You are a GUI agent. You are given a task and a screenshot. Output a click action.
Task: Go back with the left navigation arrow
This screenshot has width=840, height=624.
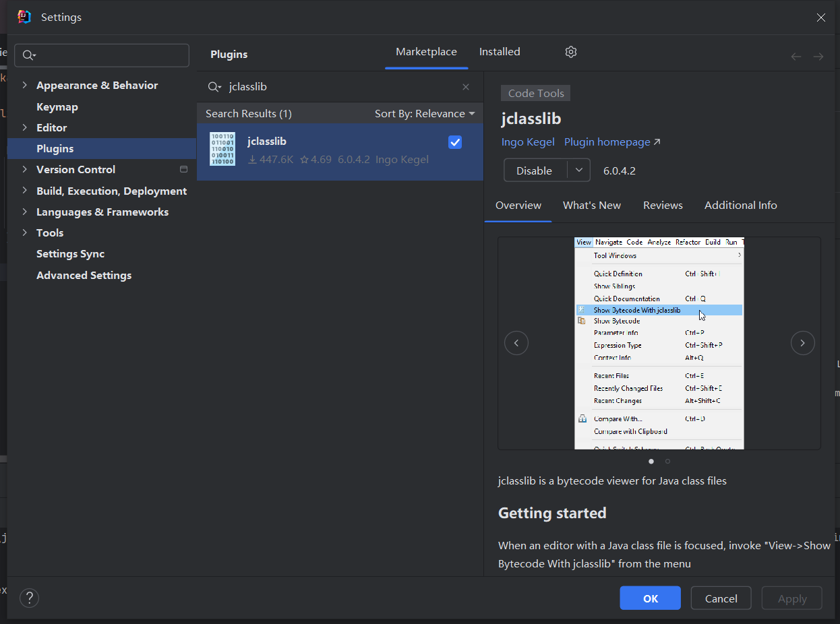point(796,57)
